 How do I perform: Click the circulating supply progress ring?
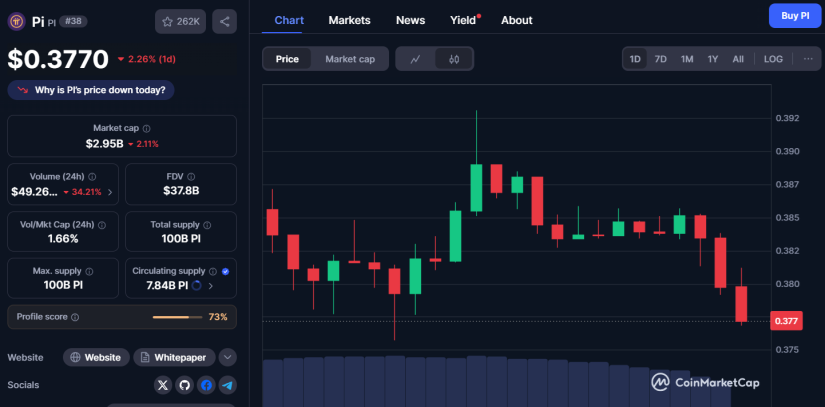click(197, 286)
